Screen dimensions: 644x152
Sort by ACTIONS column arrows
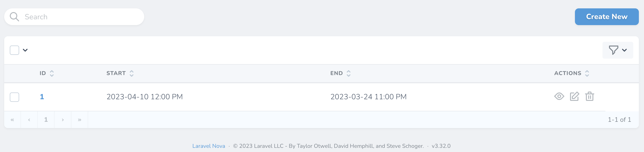pos(587,73)
